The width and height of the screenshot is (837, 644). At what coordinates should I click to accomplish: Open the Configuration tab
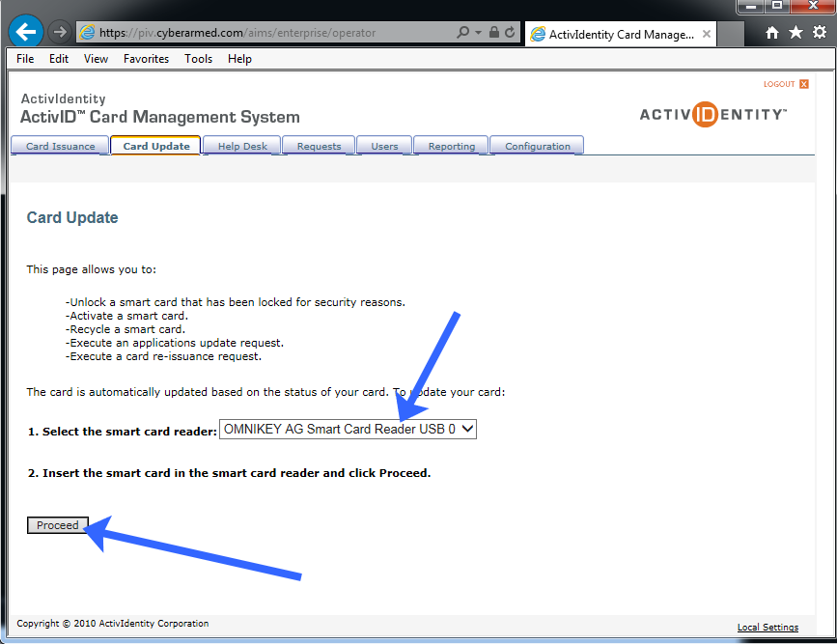(x=537, y=146)
